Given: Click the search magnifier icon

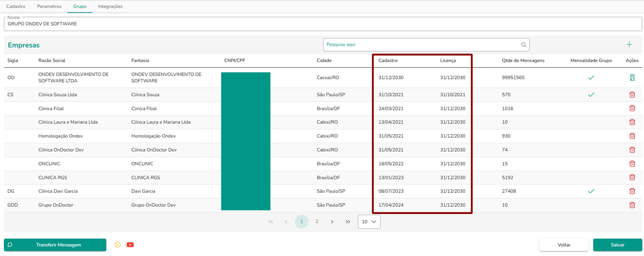Looking at the screenshot, I should click(524, 45).
